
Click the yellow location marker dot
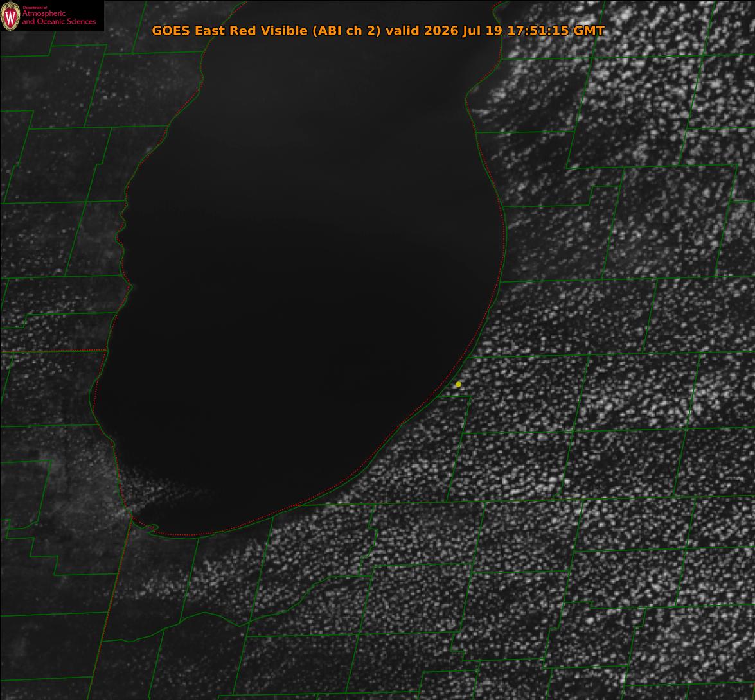tap(458, 385)
